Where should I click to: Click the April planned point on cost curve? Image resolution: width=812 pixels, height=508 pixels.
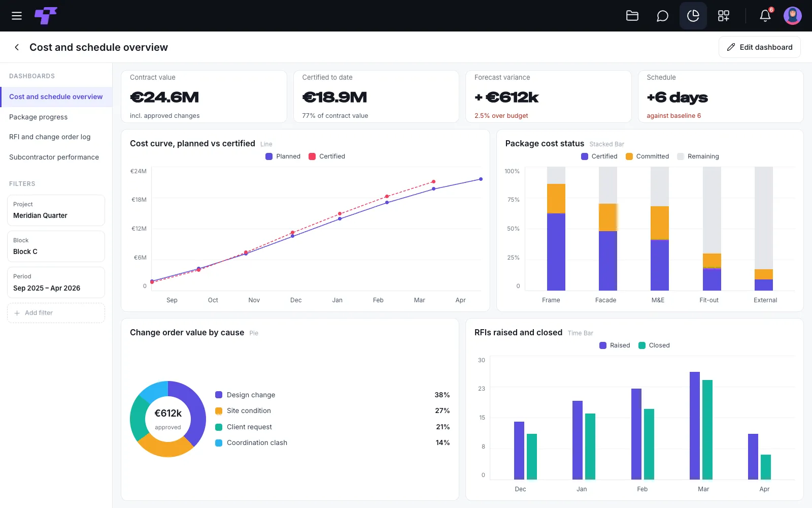[481, 179]
